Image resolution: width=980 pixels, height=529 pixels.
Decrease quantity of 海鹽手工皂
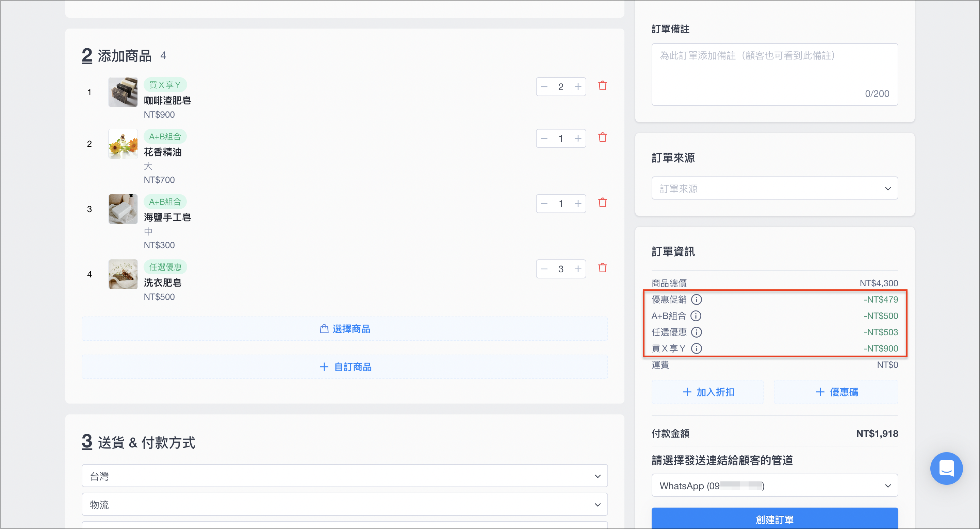click(x=544, y=204)
